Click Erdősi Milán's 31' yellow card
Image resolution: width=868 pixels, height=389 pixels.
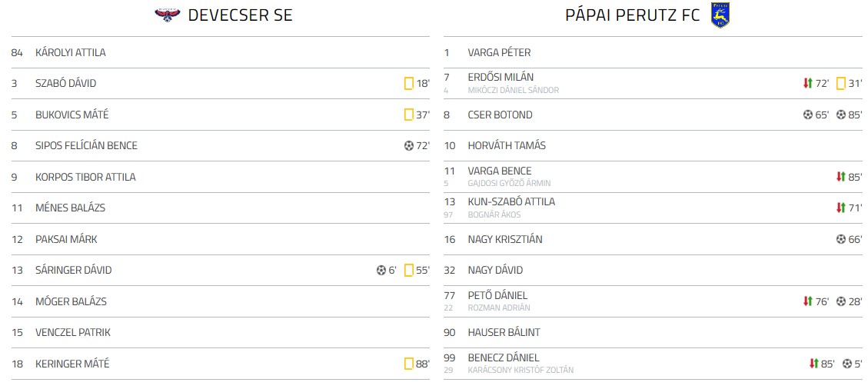coord(841,84)
